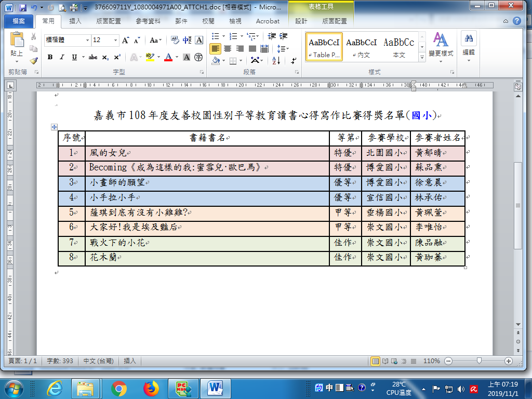Open the 插入 ribbon tab

coord(75,21)
